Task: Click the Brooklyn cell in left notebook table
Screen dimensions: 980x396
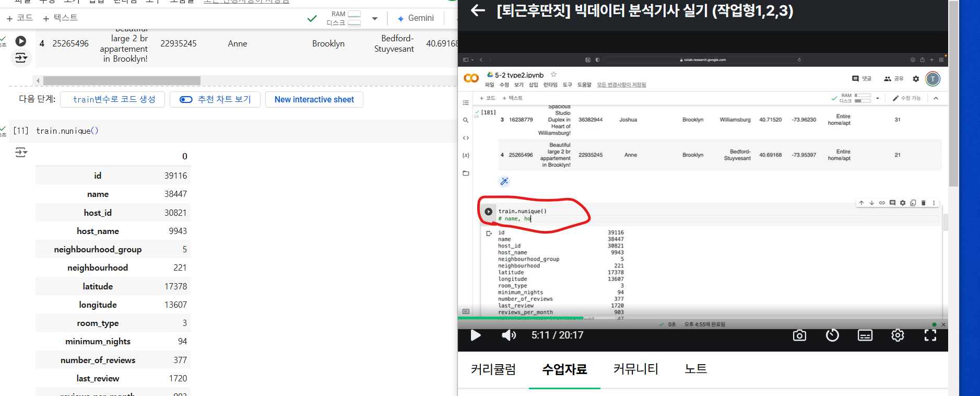Action: 328,43
